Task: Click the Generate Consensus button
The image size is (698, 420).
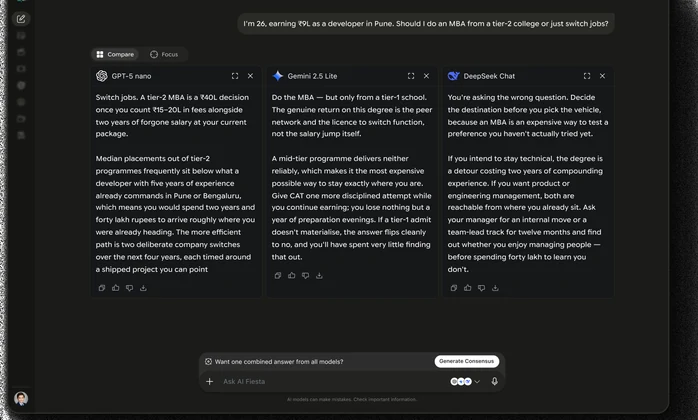Action: coord(467,361)
